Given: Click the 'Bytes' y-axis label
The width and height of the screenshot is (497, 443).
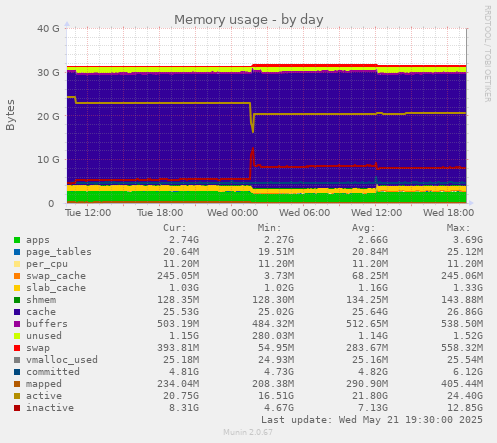Looking at the screenshot, I should click(10, 115).
